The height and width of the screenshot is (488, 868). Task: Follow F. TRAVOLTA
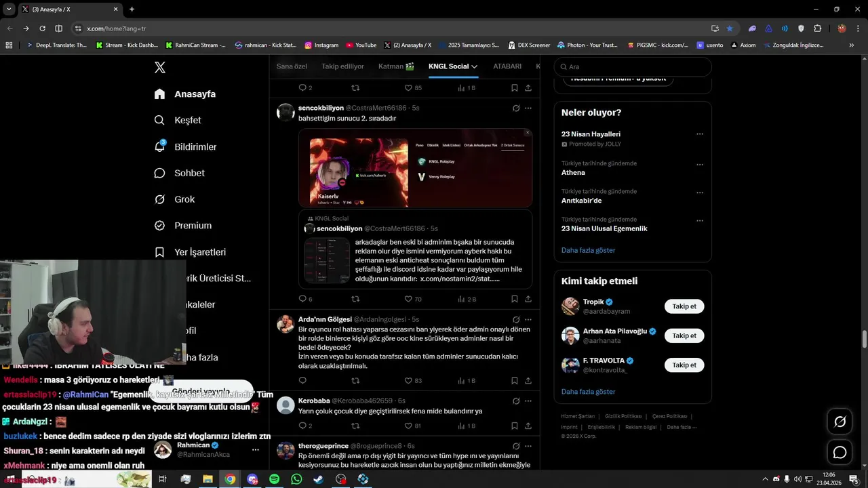tap(684, 365)
